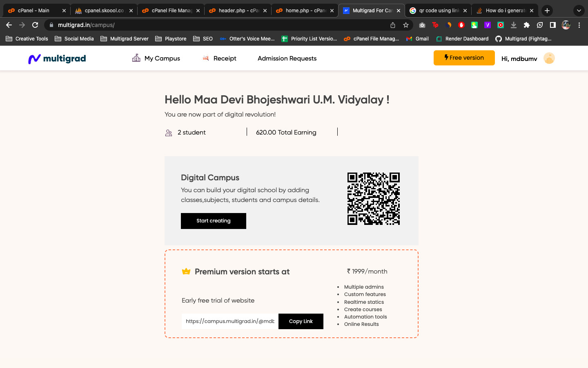588x368 pixels.
Task: Open cPanel File Manager bookmark
Action: tap(372, 39)
